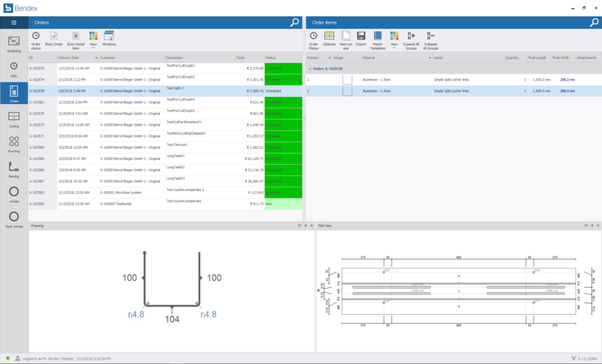
Task: Select the Bending module icon
Action: [x=14, y=169]
